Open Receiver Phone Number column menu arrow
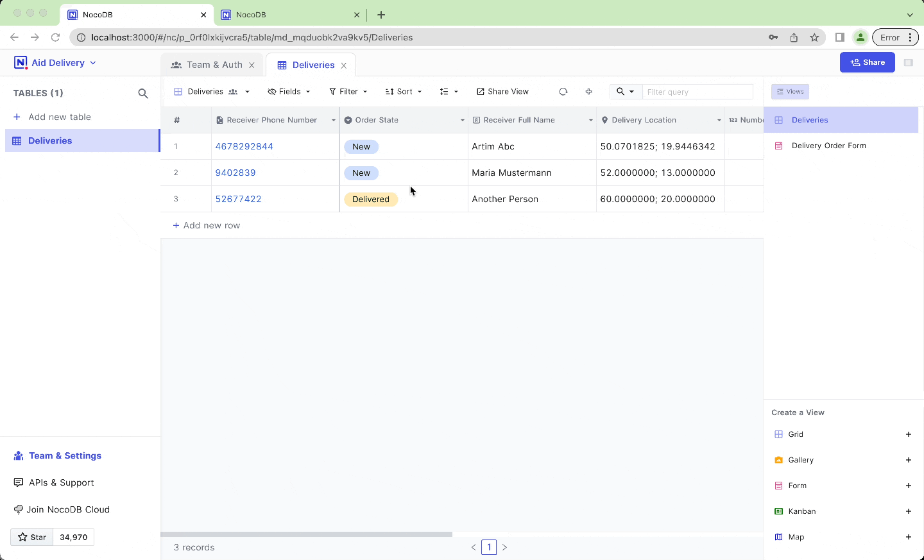The height and width of the screenshot is (560, 924). pyautogui.click(x=334, y=121)
